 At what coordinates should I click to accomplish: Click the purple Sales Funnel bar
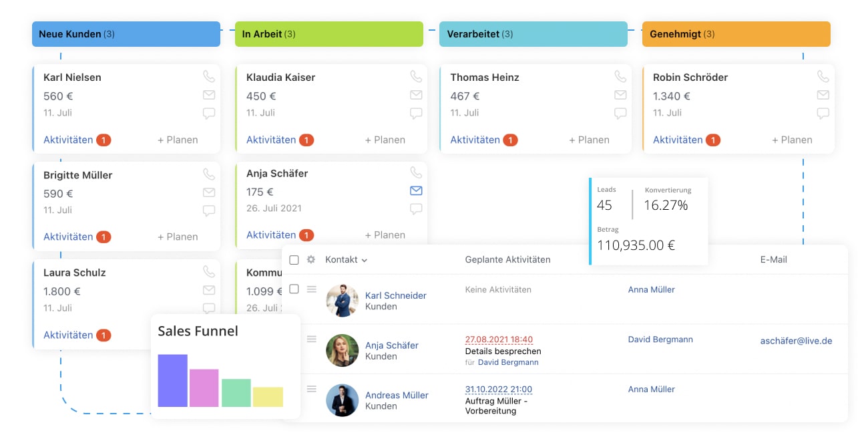pos(172,380)
